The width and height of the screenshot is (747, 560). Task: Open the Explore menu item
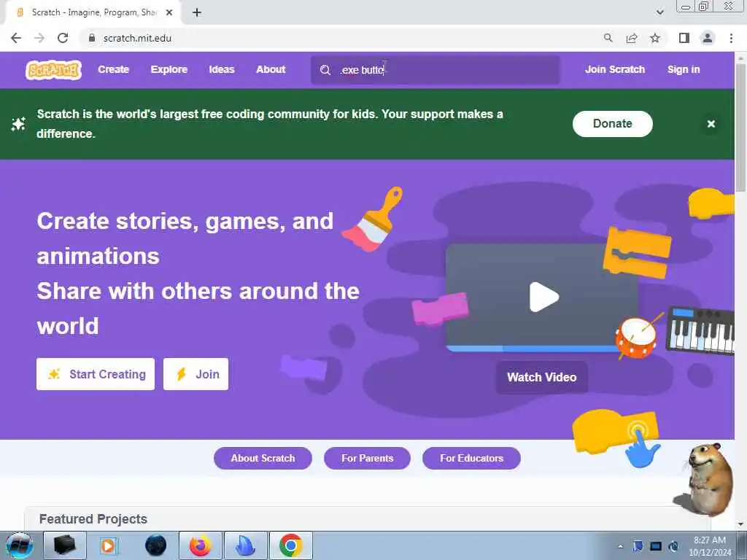[x=169, y=69]
